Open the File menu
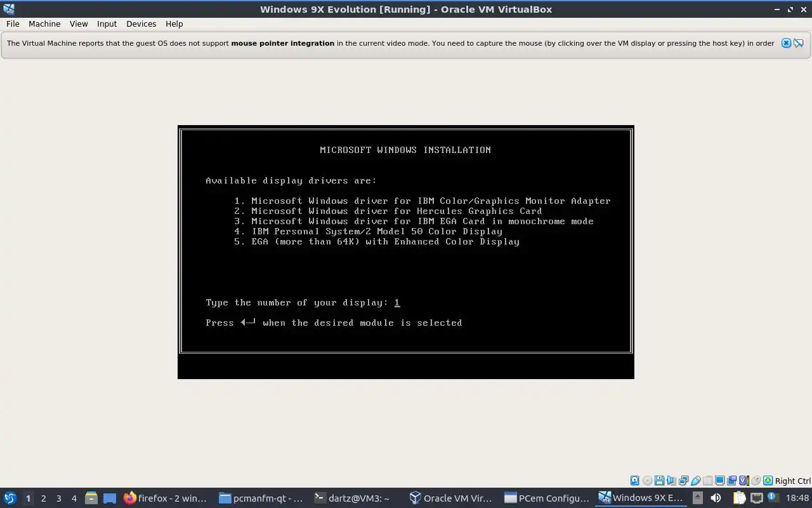This screenshot has width=812, height=508. [x=13, y=23]
